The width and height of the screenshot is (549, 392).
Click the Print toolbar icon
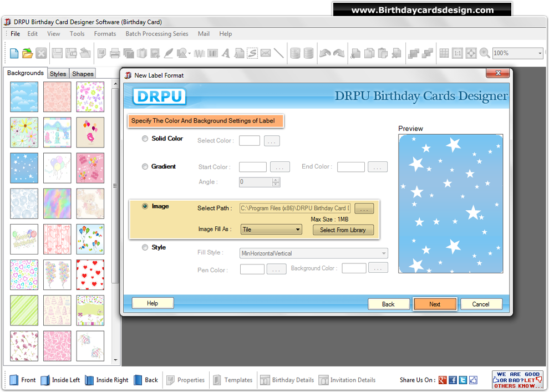click(x=115, y=53)
